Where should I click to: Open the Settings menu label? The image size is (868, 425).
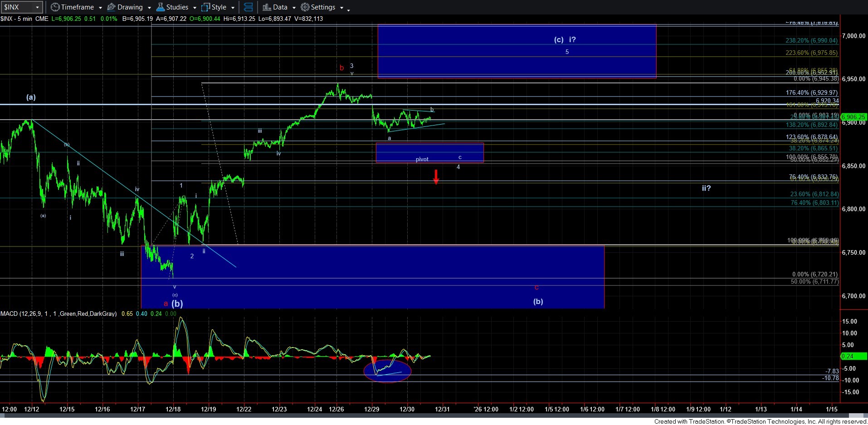323,7
